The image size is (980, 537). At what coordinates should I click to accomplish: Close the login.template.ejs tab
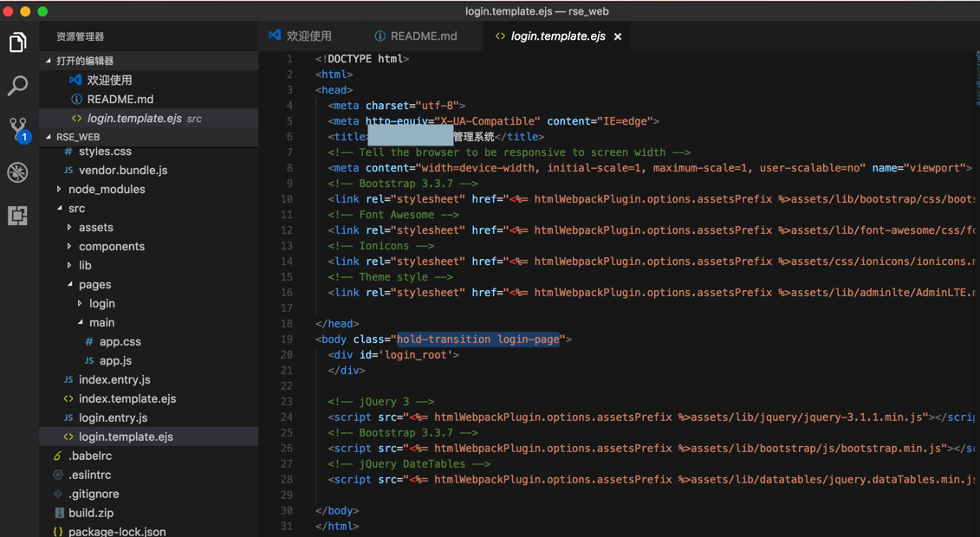(618, 36)
